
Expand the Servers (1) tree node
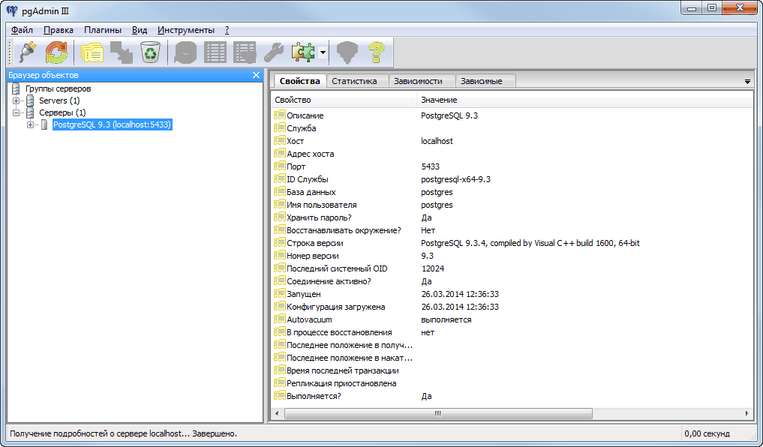16,101
